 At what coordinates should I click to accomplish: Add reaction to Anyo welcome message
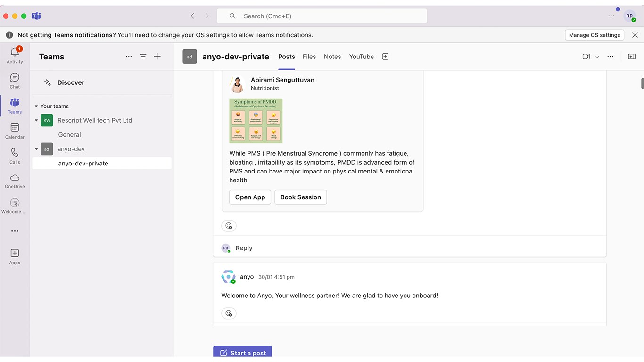click(x=229, y=313)
